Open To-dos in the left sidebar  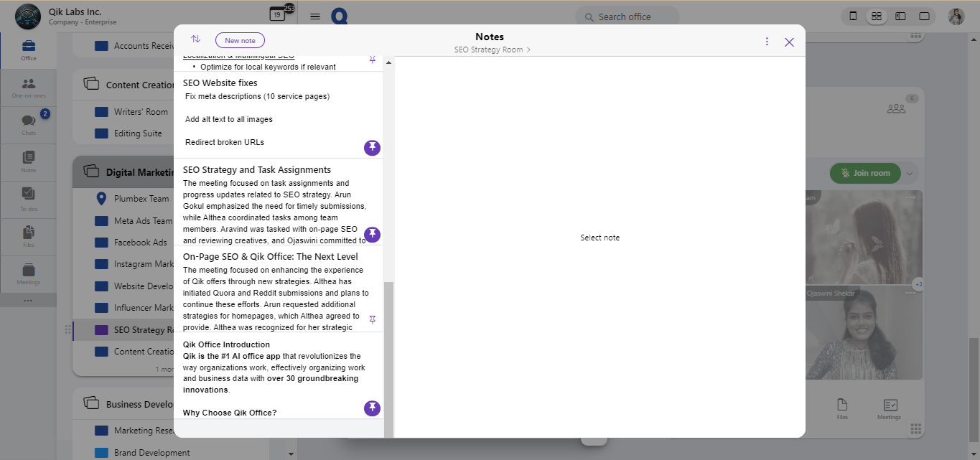click(x=28, y=200)
